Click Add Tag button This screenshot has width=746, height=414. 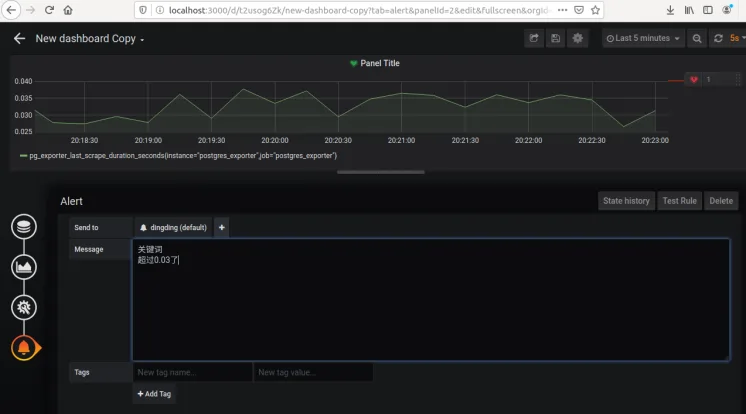[x=154, y=394]
